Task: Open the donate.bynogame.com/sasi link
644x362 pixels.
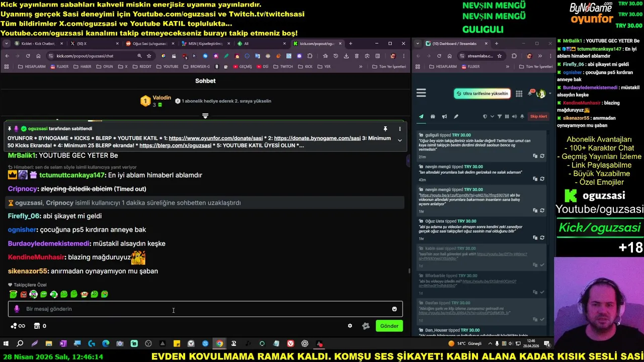Action: (317, 138)
